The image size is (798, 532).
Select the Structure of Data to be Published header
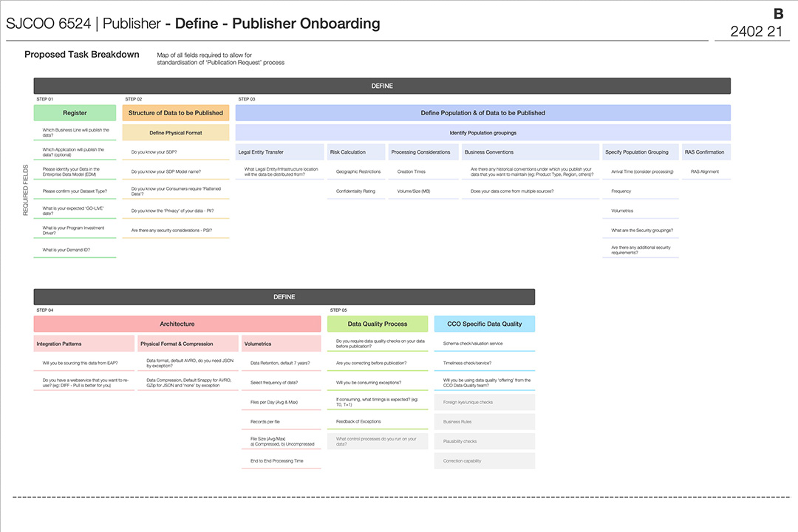[176, 113]
